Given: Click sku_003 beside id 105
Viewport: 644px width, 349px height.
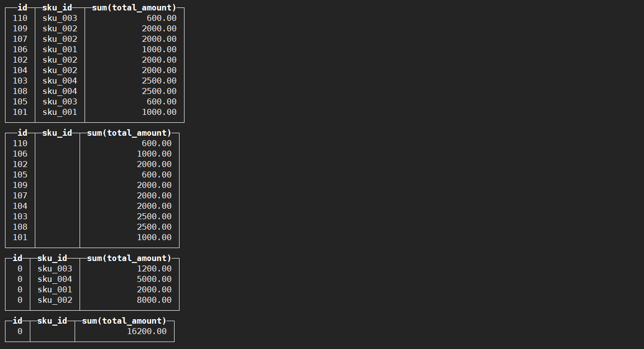Looking at the screenshot, I should (x=60, y=101).
